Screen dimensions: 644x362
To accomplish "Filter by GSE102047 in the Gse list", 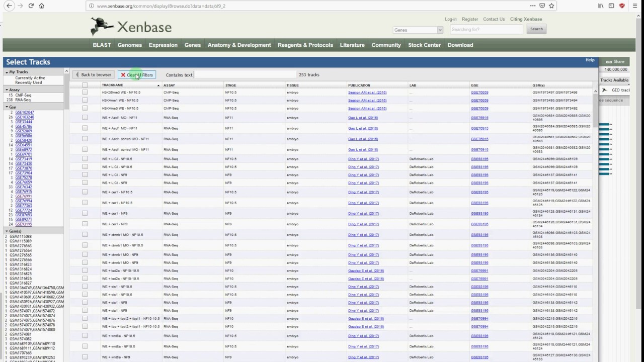I will [x=24, y=113].
